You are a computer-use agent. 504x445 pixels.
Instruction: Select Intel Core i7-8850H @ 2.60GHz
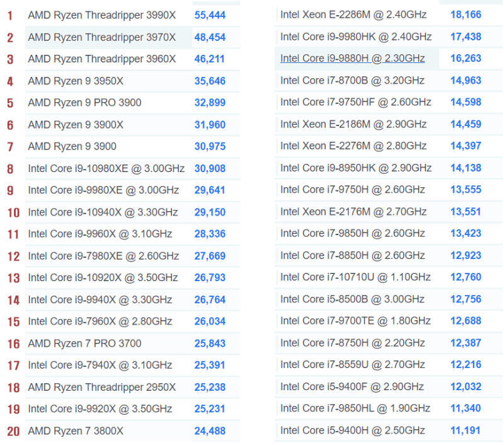tap(353, 255)
